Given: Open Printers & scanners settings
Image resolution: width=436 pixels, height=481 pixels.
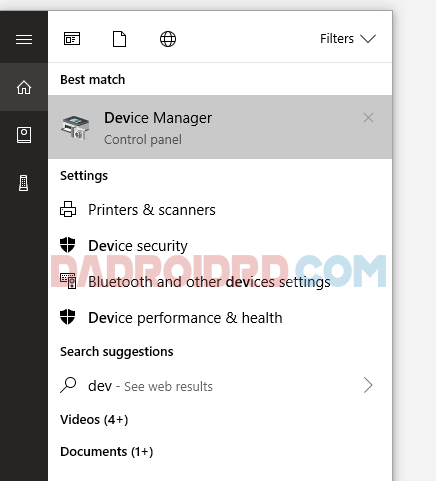Looking at the screenshot, I should click(x=220, y=210).
